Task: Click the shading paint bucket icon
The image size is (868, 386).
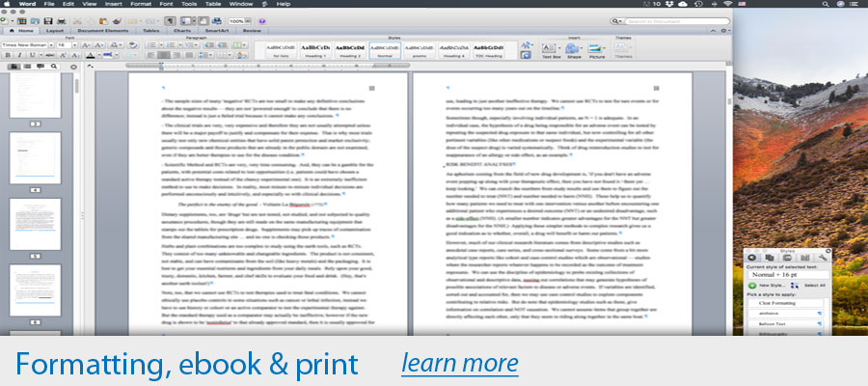Action: point(241,55)
